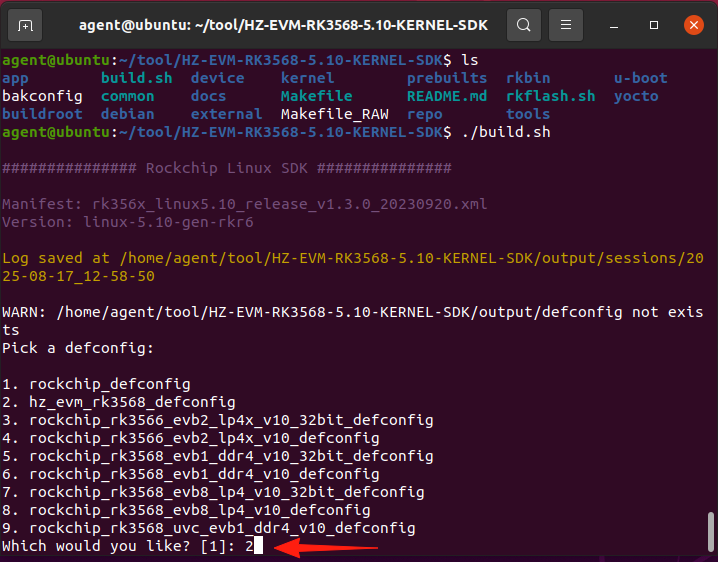Open the terminal hamburger menu

point(566,25)
